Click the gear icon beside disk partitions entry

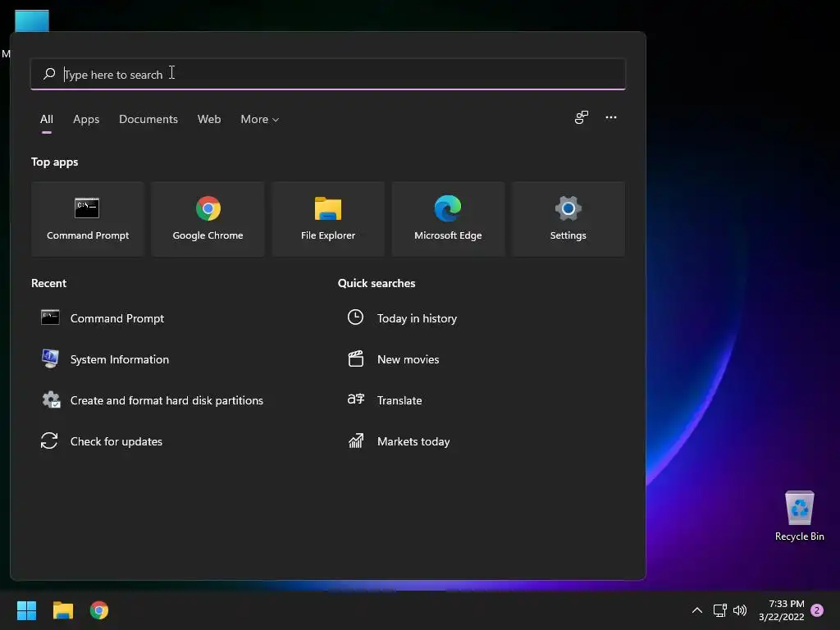coord(51,399)
